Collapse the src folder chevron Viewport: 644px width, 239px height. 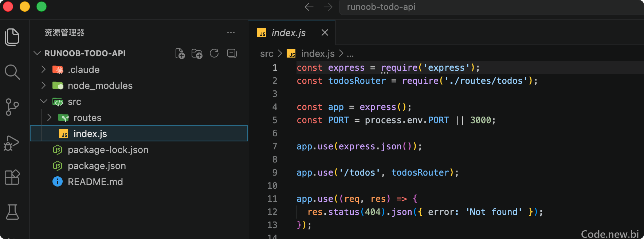pyautogui.click(x=43, y=101)
